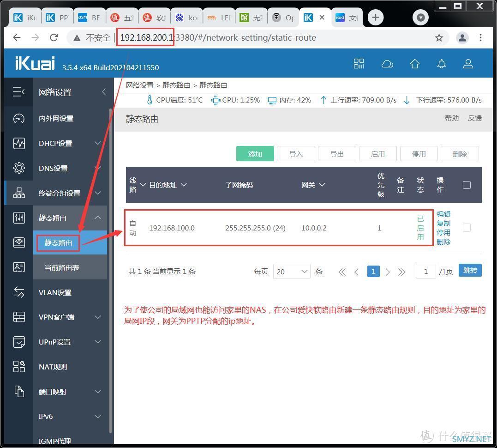Expand 终端分组设置 submenu
The width and height of the screenshot is (497, 448).
tap(98, 193)
